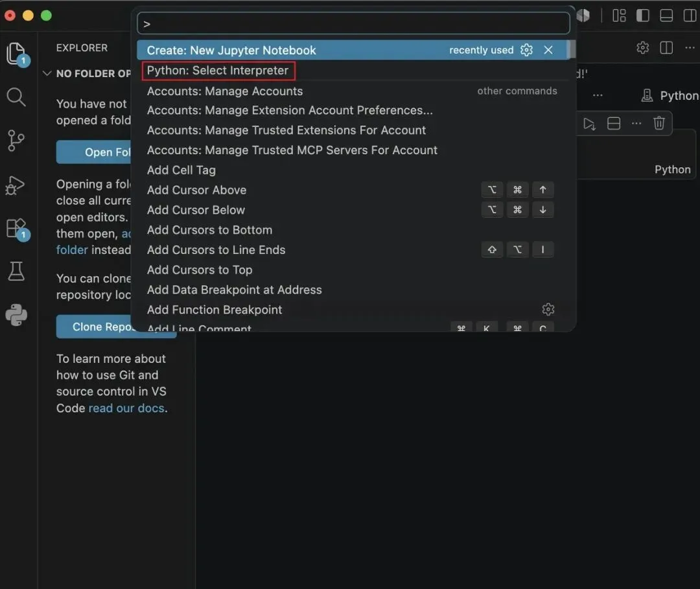The width and height of the screenshot is (700, 589).
Task: Click the folder link in Explorer text
Action: click(72, 250)
